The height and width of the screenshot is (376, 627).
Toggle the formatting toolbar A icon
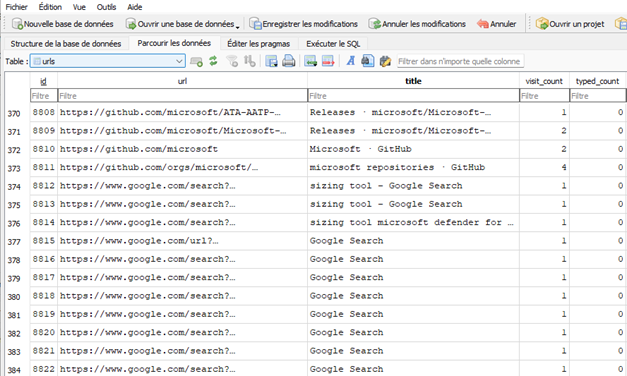pyautogui.click(x=351, y=61)
